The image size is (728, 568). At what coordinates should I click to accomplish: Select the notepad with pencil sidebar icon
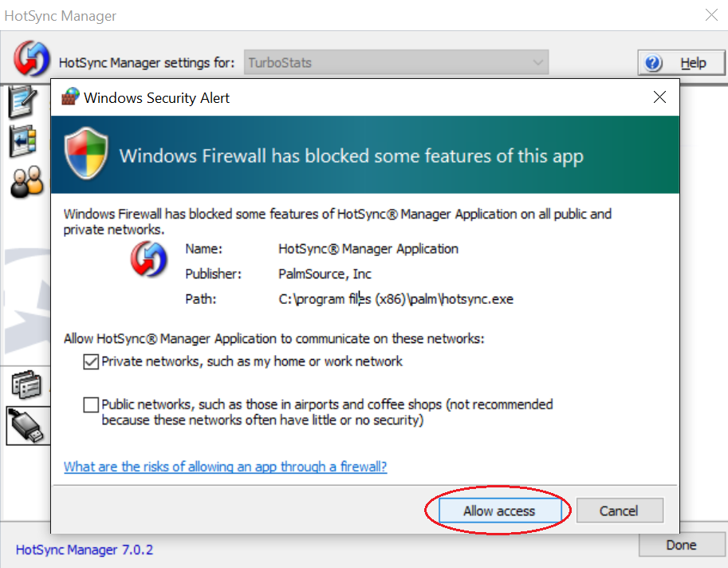click(x=22, y=101)
